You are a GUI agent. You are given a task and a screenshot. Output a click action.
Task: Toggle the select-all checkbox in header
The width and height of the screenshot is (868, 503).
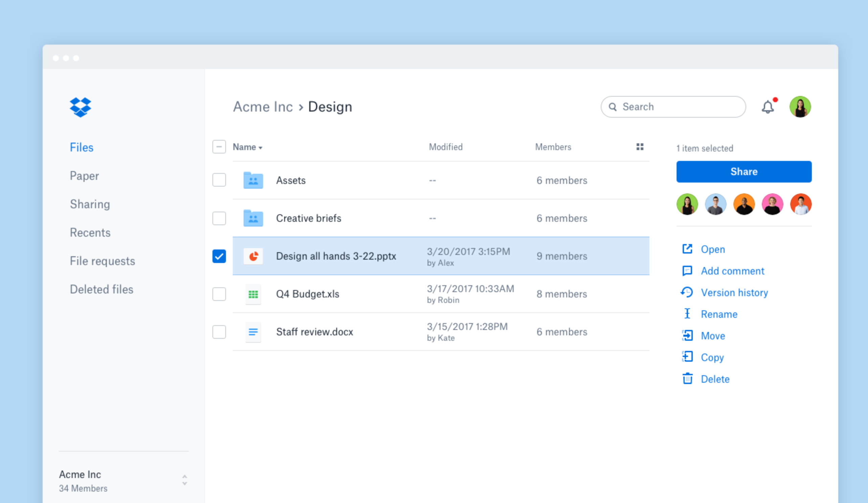(219, 147)
